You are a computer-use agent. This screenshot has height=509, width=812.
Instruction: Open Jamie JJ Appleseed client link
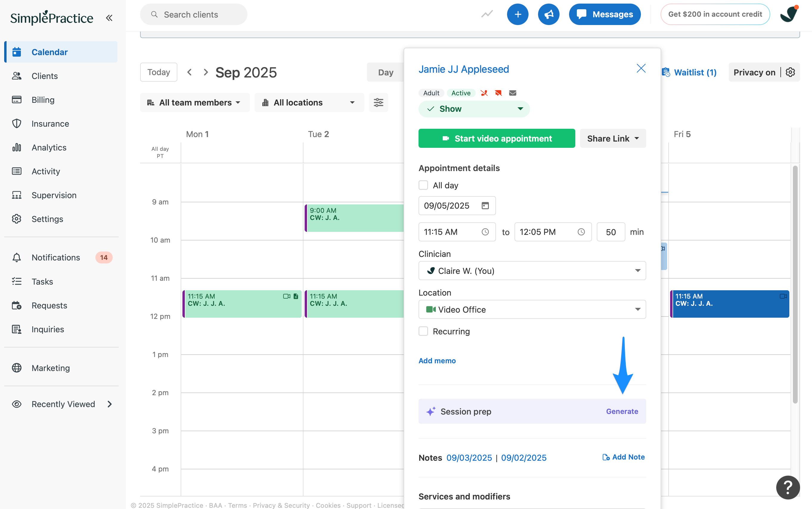point(464,69)
